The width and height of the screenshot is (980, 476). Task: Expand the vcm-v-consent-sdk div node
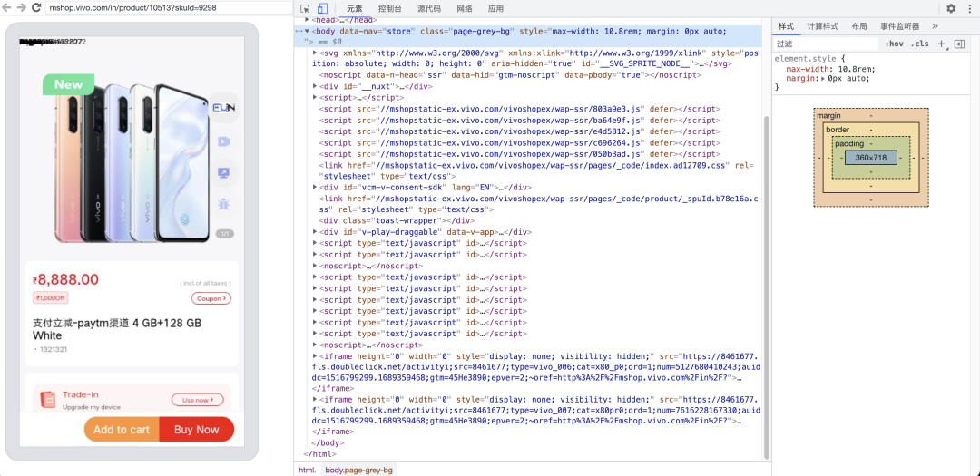(315, 187)
